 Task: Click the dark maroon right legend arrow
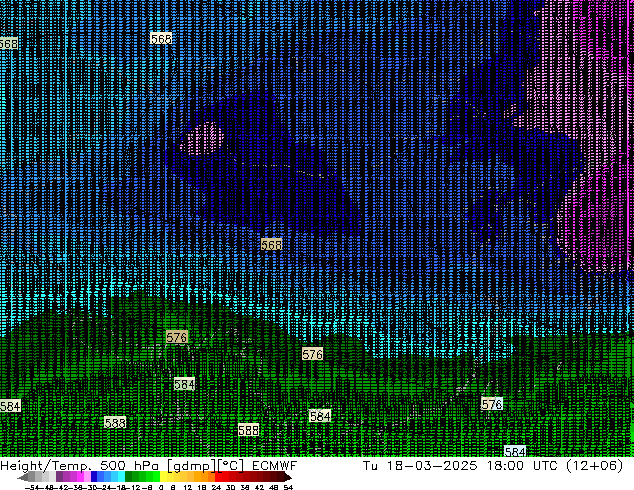tap(288, 478)
